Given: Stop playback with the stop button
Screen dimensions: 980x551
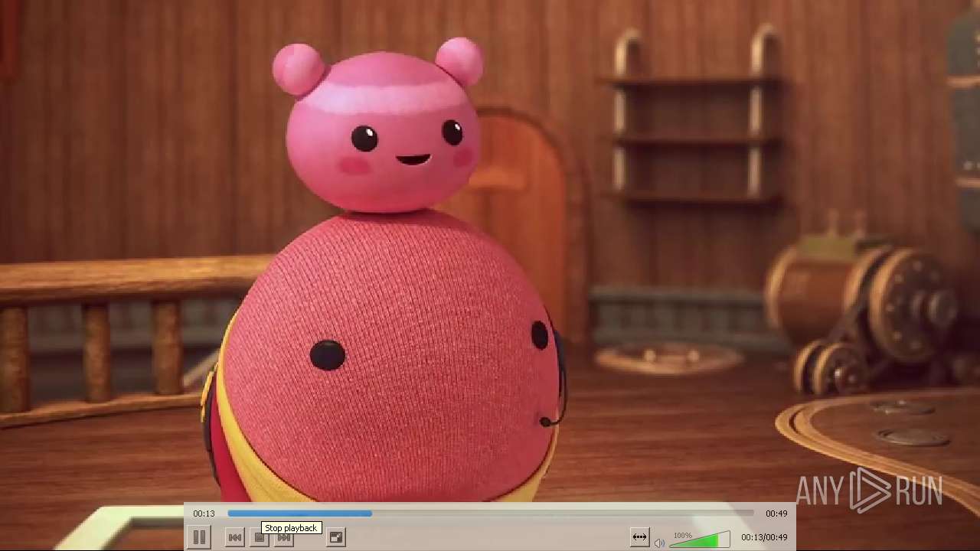Looking at the screenshot, I should 260,538.
